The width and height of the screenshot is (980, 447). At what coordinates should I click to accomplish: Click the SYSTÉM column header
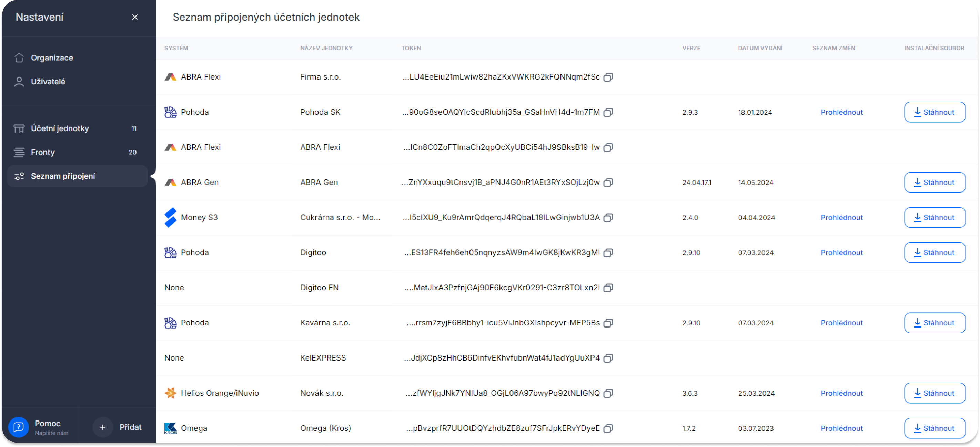coord(176,48)
